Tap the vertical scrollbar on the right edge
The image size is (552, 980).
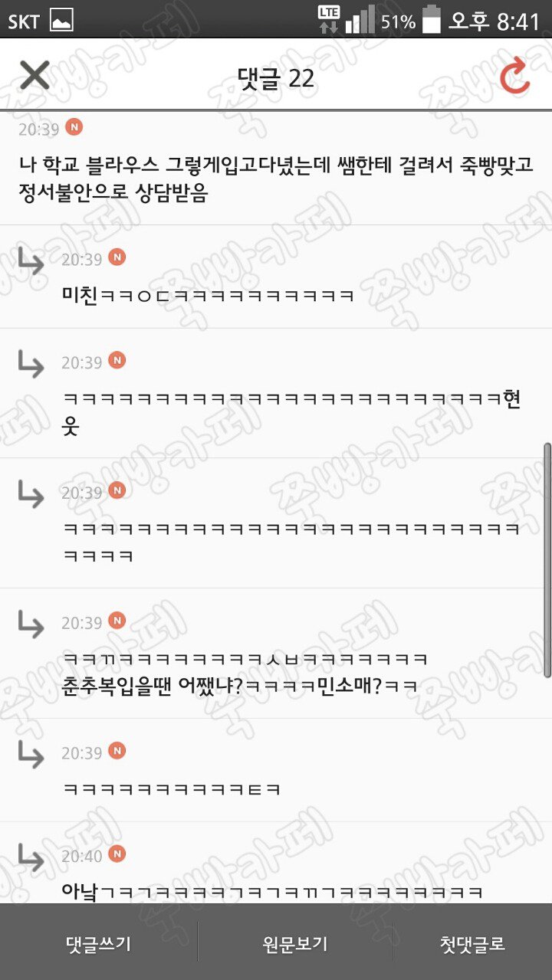click(547, 559)
